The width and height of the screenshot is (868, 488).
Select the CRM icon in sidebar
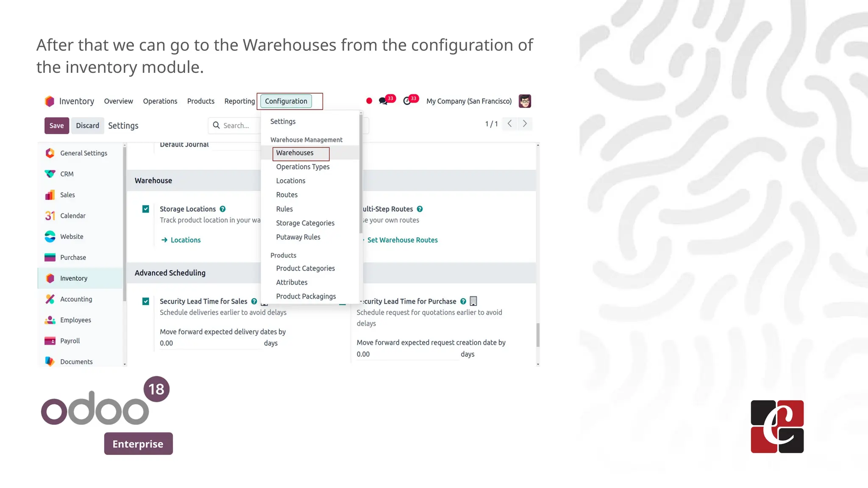coord(50,174)
